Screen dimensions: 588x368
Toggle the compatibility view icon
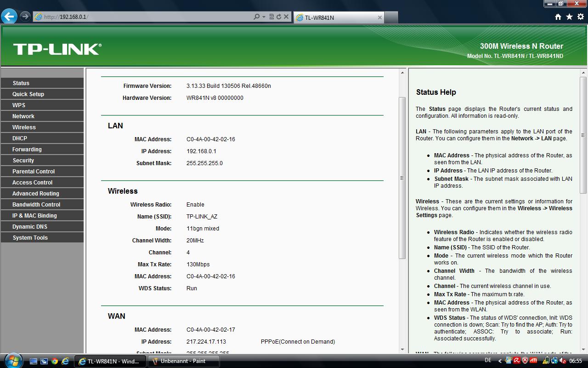click(271, 17)
